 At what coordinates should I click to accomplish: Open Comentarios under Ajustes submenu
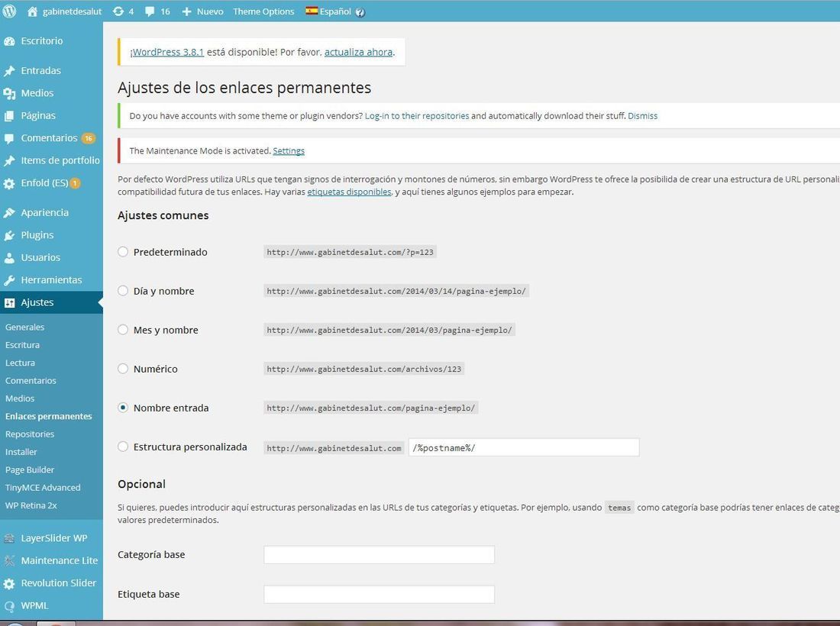point(31,381)
